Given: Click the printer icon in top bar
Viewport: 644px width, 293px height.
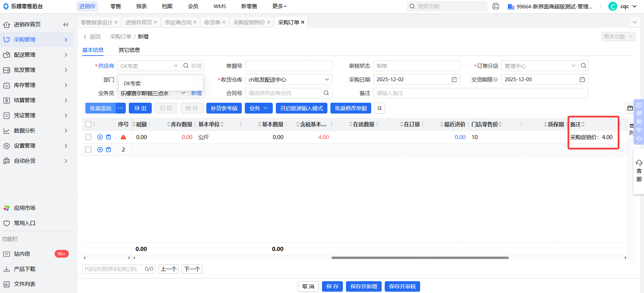Looking at the screenshot, I should pyautogui.click(x=495, y=6).
